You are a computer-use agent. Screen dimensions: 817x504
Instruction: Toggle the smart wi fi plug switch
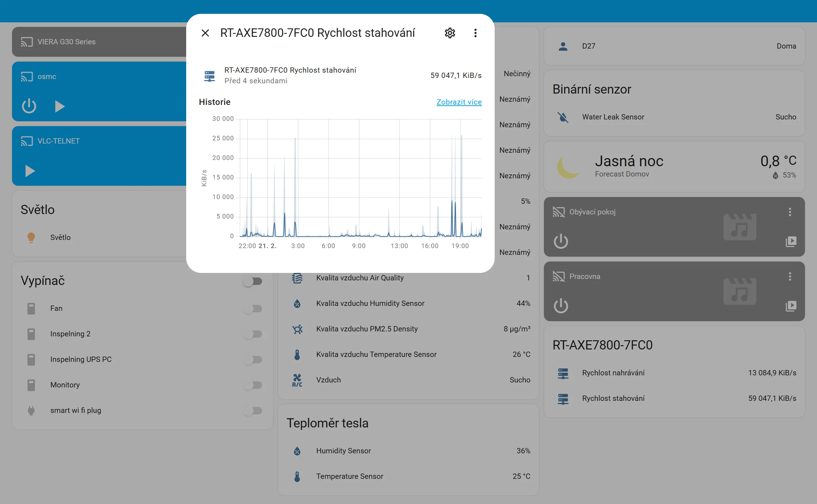point(253,410)
